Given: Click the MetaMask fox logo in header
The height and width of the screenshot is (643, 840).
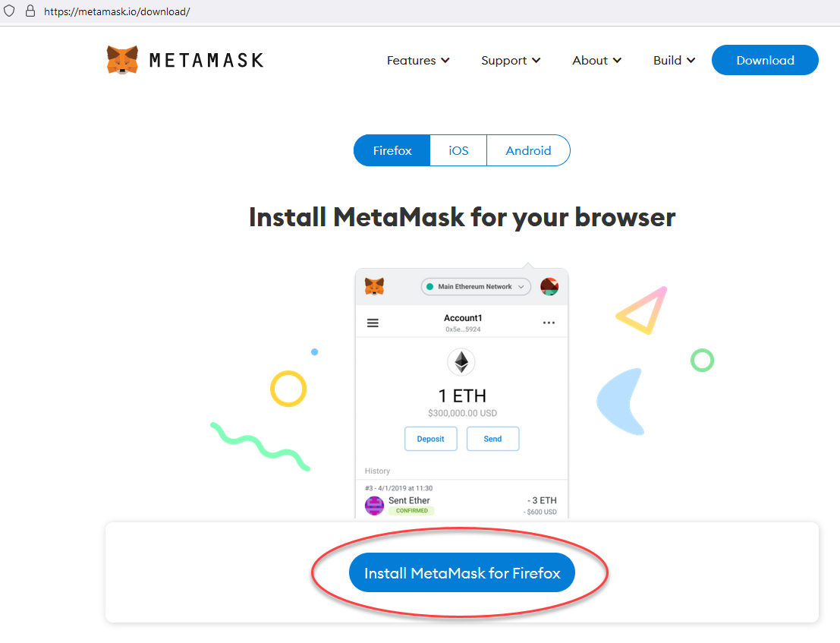Looking at the screenshot, I should tap(122, 60).
